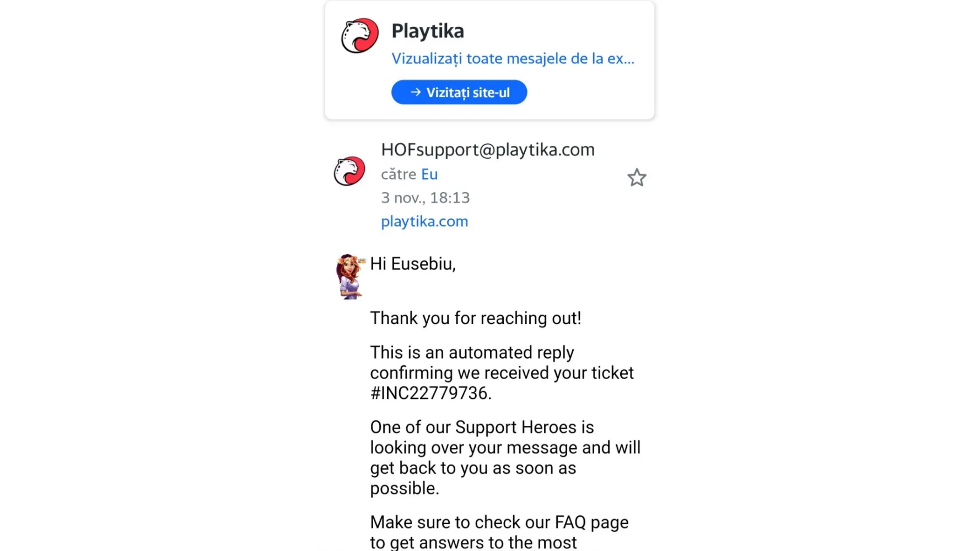Click the Vizitați site-ul button
This screenshot has width=980, height=551.
[459, 92]
